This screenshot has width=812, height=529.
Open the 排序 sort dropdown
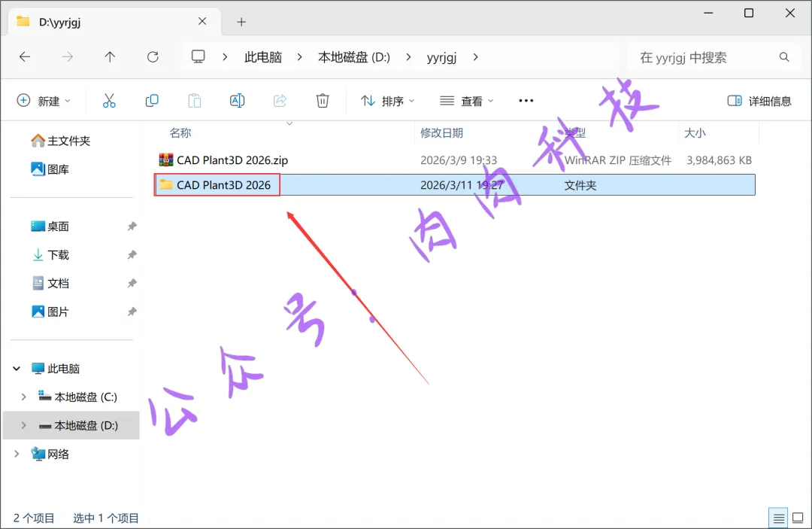pyautogui.click(x=387, y=101)
